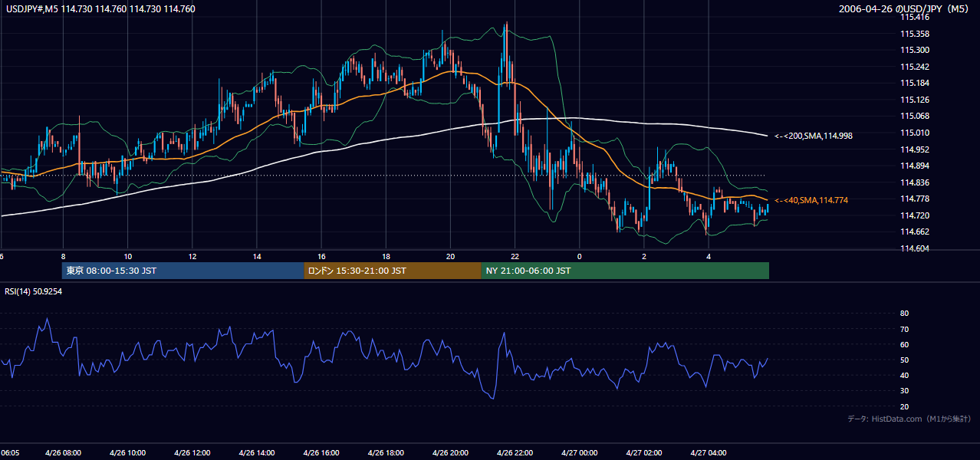Click hour tick 14 under the price chart
This screenshot has width=980, height=460.
click(x=257, y=257)
